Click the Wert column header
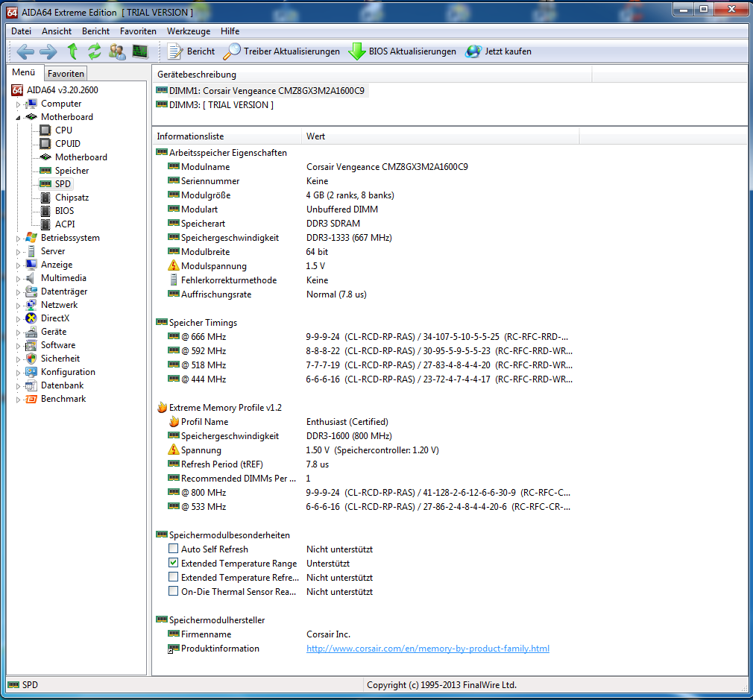This screenshot has width=753, height=700. point(441,136)
